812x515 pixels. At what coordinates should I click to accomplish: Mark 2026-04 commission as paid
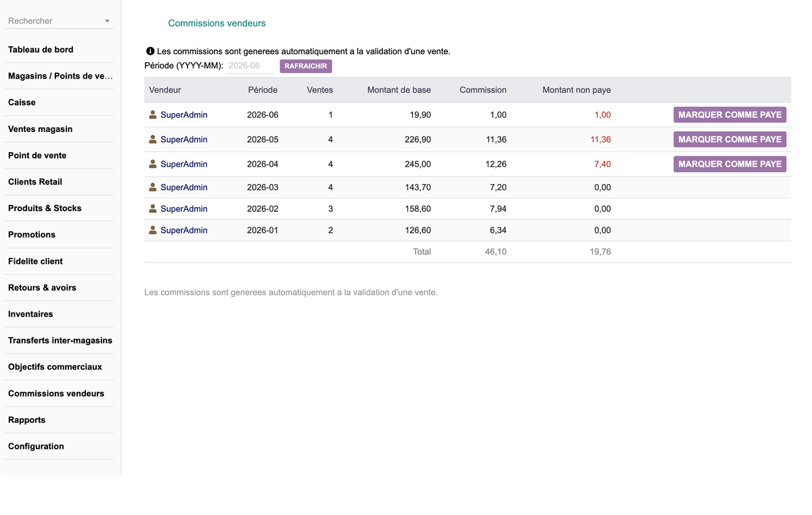pyautogui.click(x=730, y=164)
